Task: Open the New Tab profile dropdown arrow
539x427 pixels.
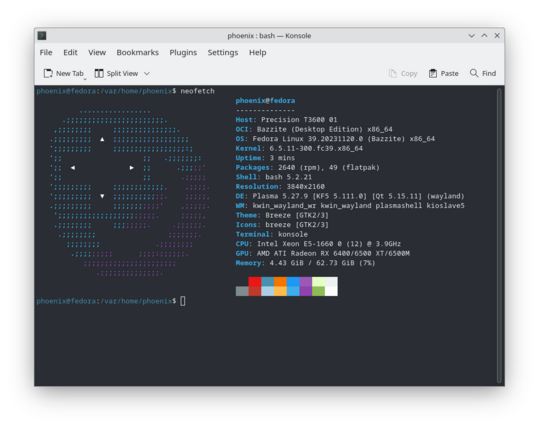Action: click(85, 79)
